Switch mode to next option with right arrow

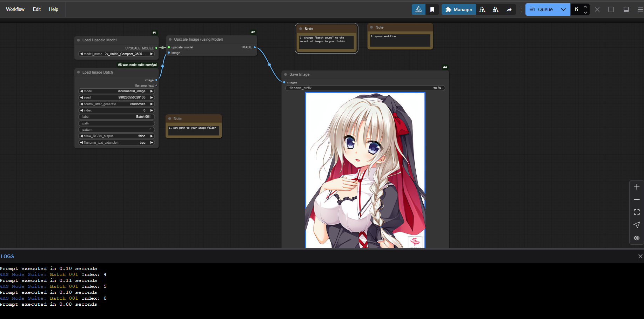pyautogui.click(x=152, y=91)
